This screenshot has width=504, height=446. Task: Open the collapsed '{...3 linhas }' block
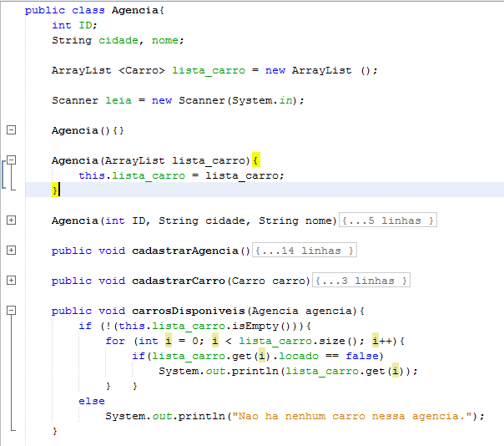point(361,281)
